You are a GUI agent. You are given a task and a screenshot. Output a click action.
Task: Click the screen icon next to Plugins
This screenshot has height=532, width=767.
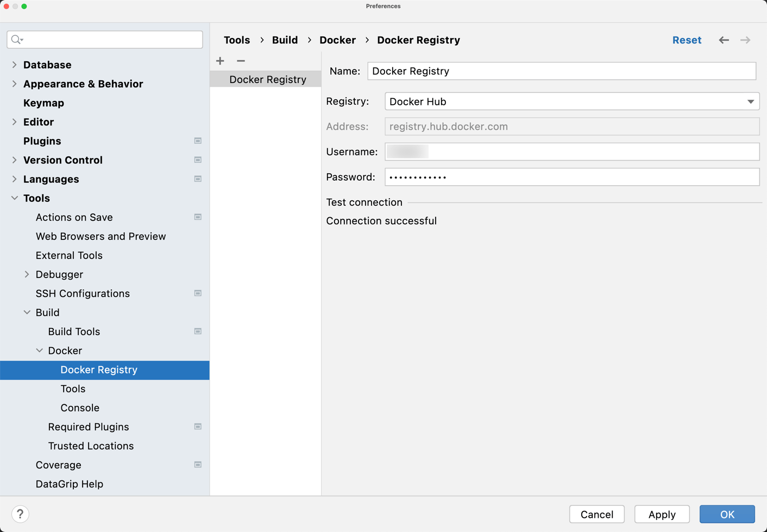[198, 141]
